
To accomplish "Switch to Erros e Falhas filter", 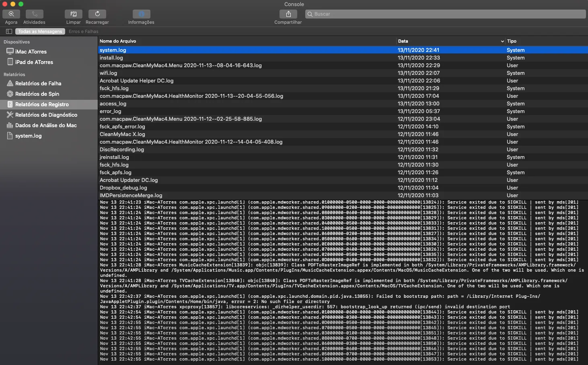I will click(83, 31).
